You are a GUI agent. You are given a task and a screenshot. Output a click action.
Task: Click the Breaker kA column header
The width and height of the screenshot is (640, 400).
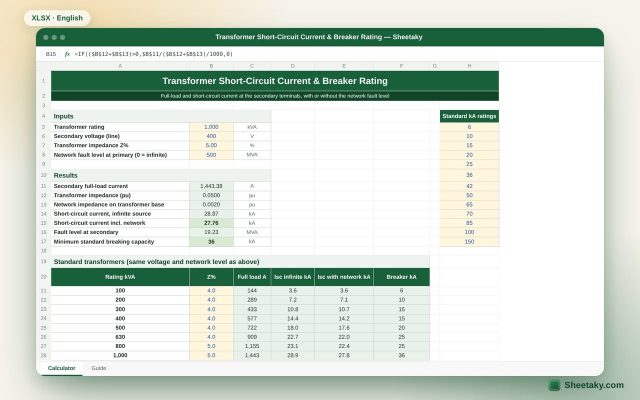point(402,277)
